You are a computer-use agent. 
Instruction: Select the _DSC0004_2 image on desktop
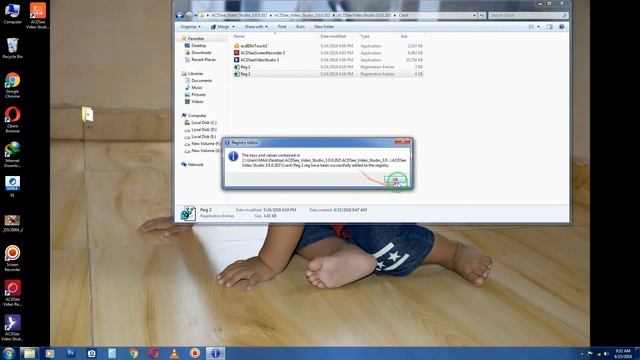[12, 224]
